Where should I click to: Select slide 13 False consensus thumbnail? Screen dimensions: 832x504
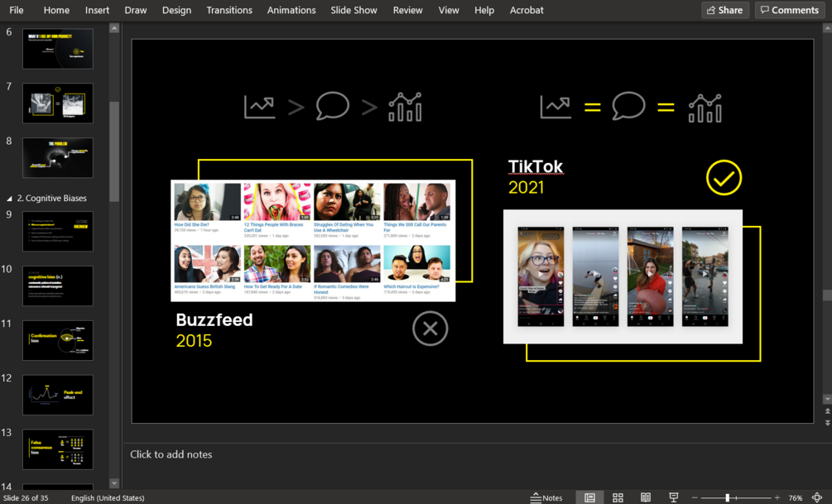pyautogui.click(x=58, y=450)
